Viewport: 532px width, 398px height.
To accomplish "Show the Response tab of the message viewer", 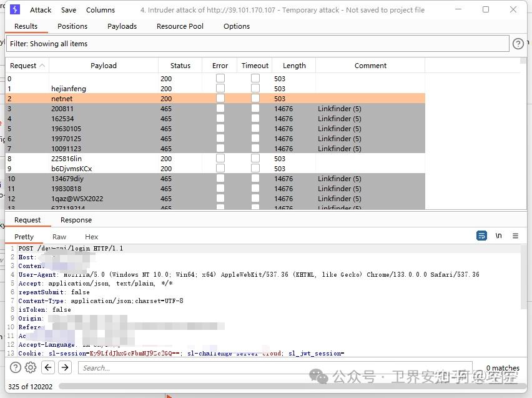I will coord(76,220).
